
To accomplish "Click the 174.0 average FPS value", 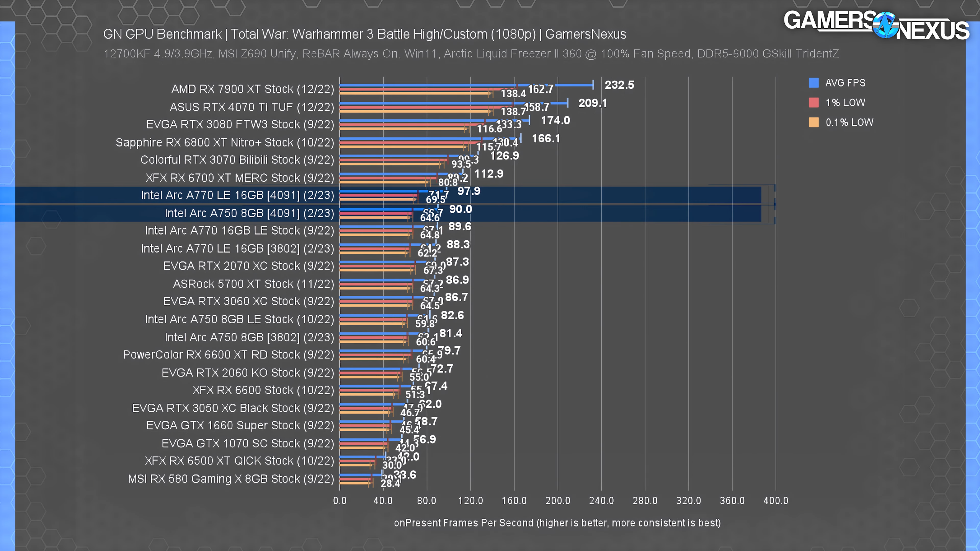I will 555,121.
